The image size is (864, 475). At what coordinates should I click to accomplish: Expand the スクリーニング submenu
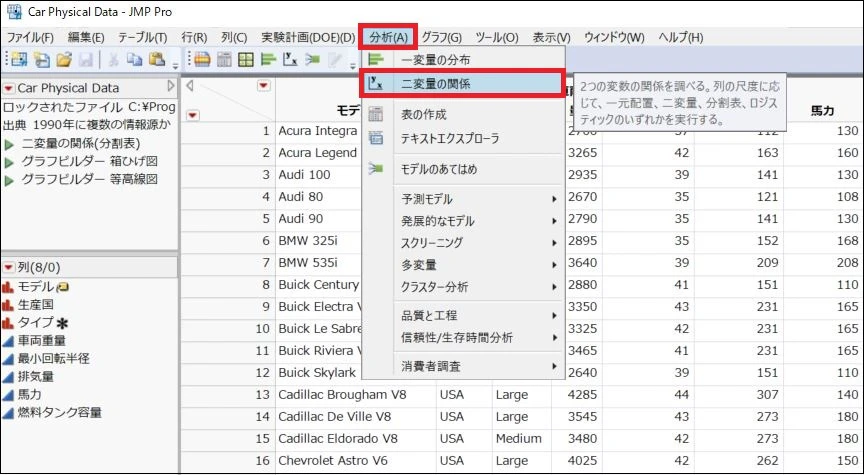coord(479,242)
